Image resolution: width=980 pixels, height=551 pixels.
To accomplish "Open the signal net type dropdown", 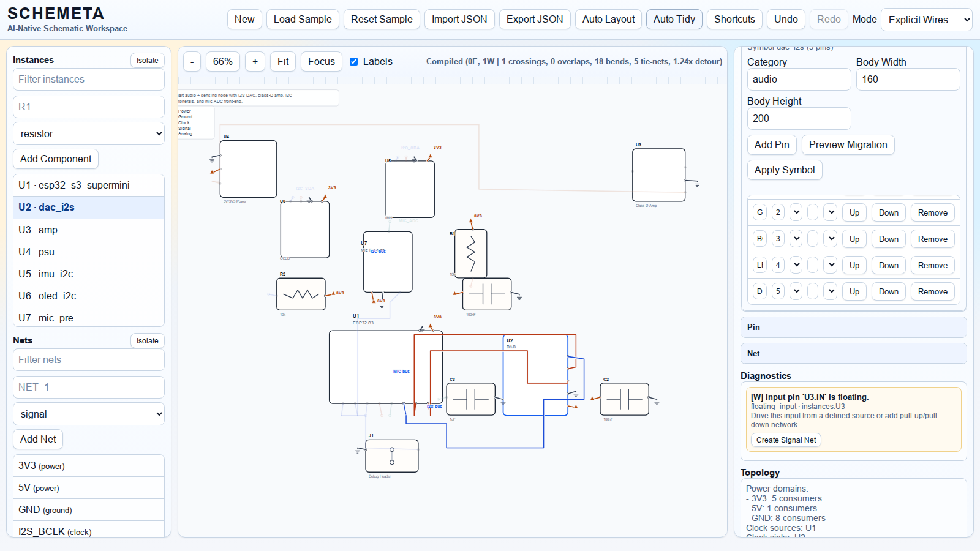I will pyautogui.click(x=89, y=414).
